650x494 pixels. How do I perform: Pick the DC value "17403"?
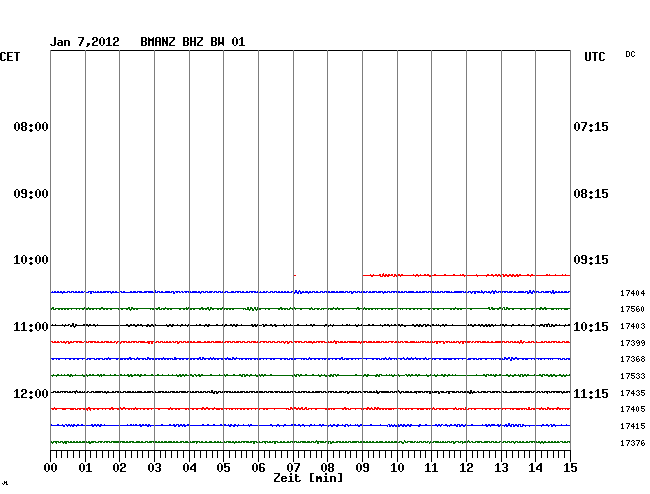(633, 326)
